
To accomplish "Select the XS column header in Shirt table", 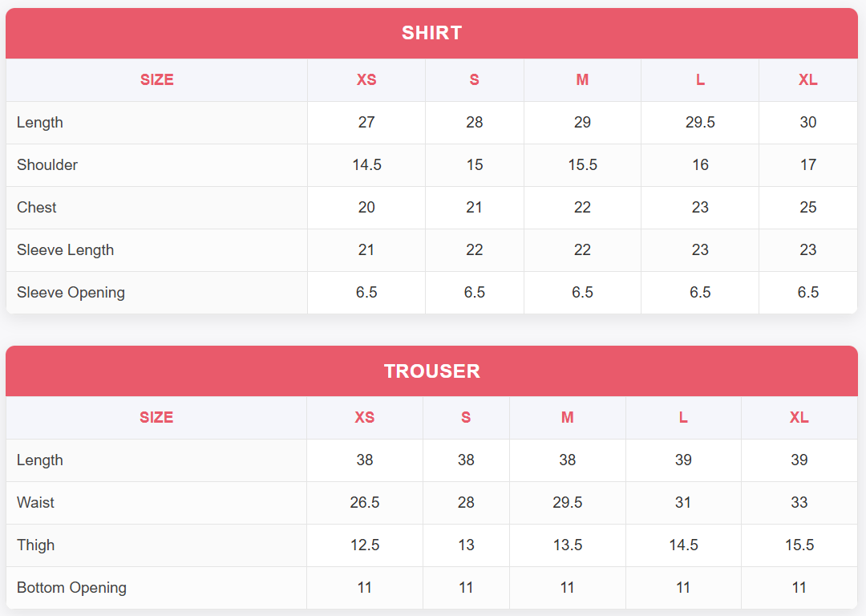I will [366, 79].
